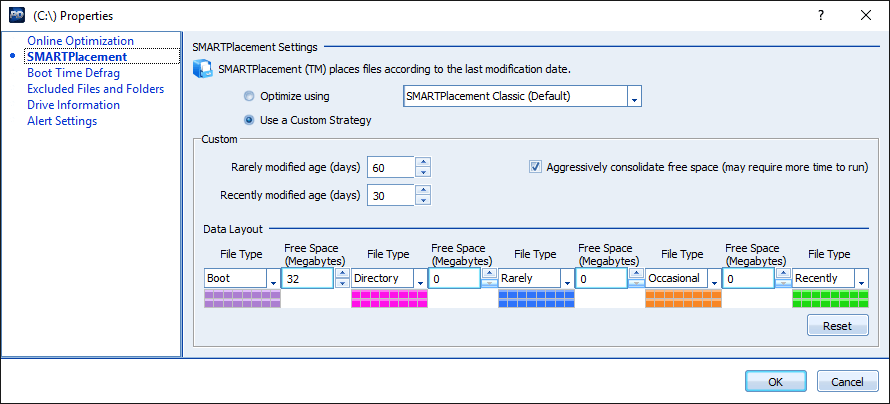This screenshot has width=890, height=404.
Task: Click the magenta Directory color block
Action: point(388,299)
